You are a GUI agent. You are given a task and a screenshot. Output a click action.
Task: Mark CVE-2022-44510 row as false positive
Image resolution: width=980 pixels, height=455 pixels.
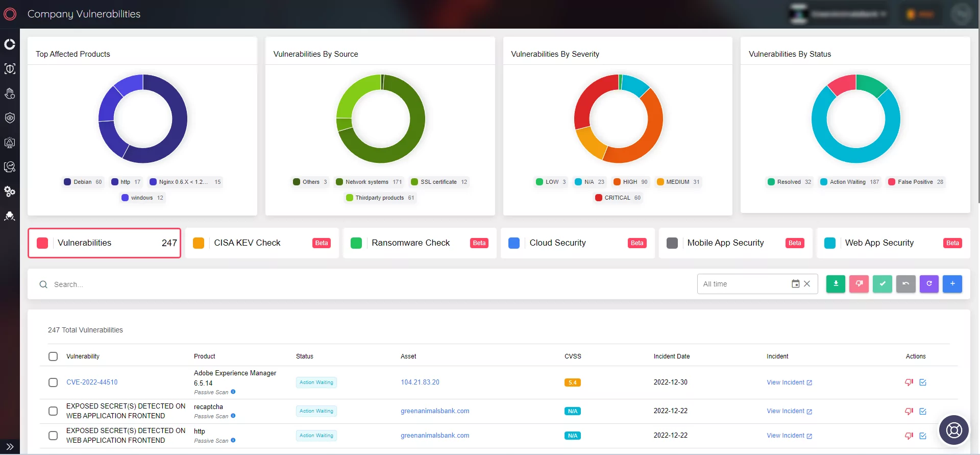(909, 382)
